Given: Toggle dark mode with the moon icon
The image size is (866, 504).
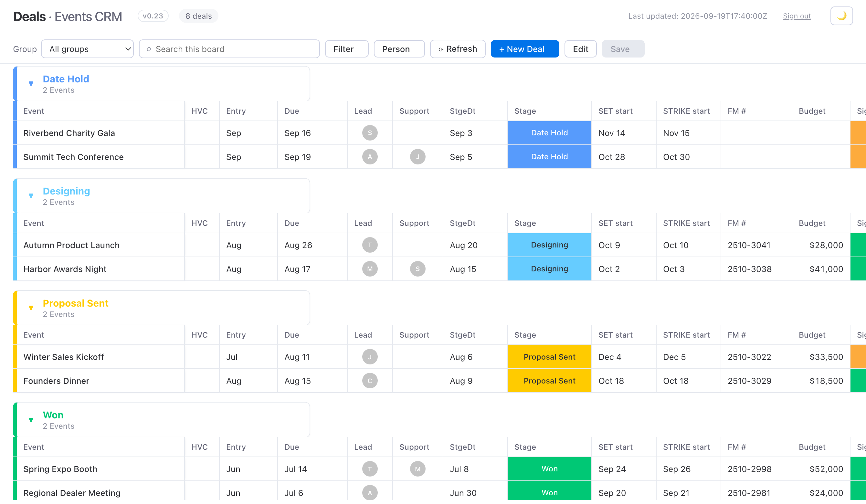Looking at the screenshot, I should [841, 16].
